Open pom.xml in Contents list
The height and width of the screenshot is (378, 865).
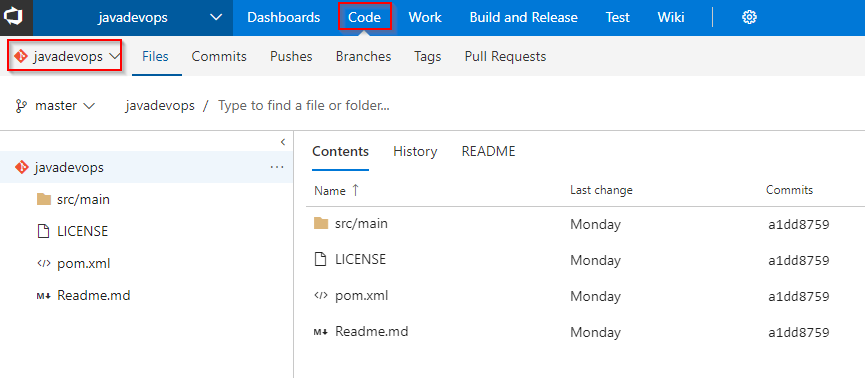(361, 295)
